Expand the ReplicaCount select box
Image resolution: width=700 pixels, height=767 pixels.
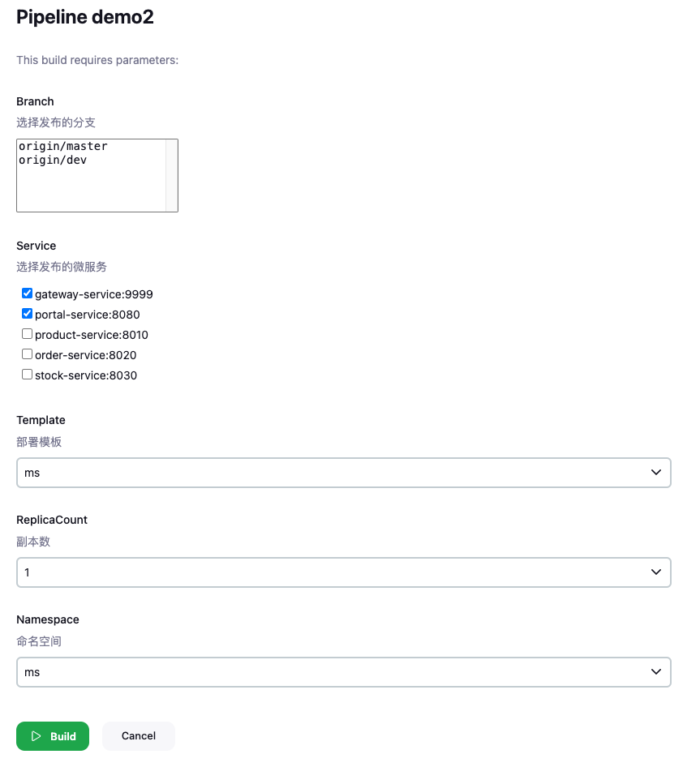point(344,572)
